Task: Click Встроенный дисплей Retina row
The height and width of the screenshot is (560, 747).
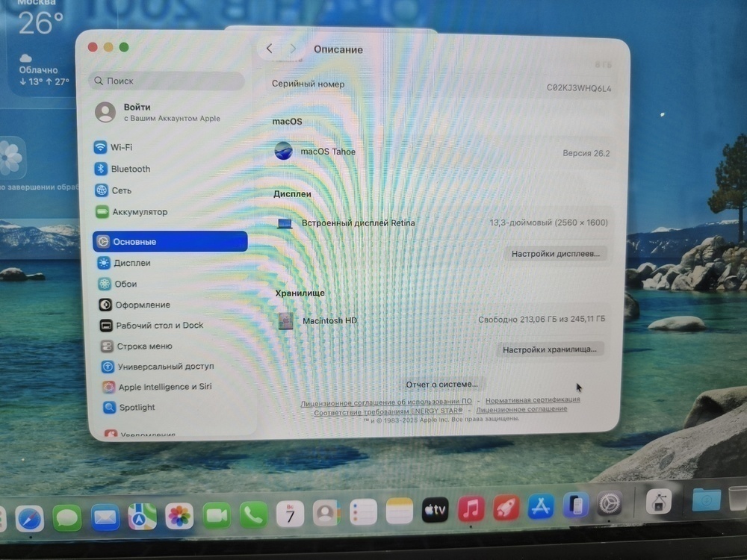Action: pos(442,223)
